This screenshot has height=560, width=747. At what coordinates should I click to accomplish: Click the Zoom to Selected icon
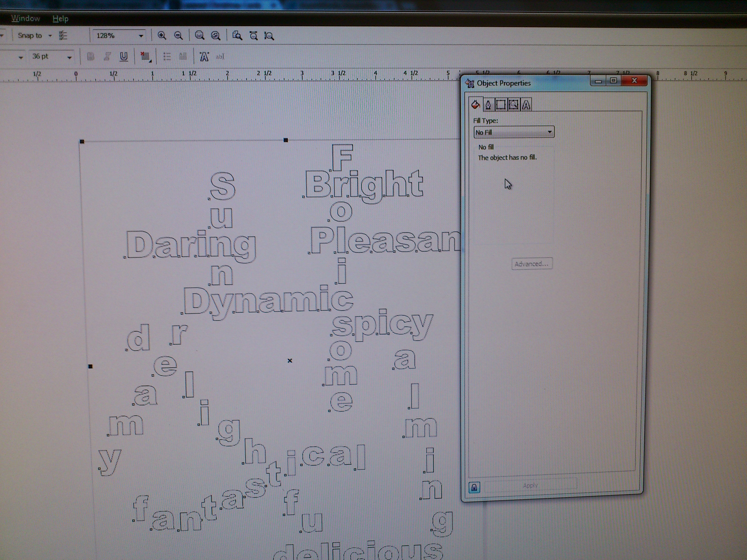(x=199, y=35)
